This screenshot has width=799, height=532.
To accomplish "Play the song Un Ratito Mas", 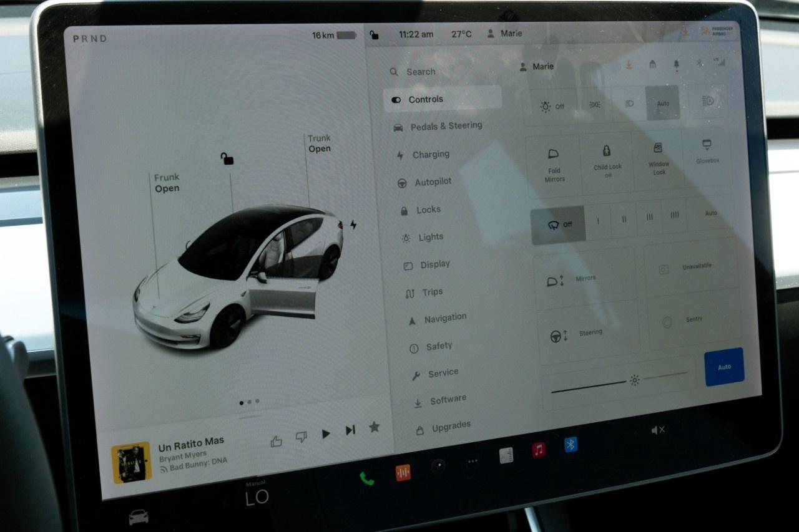I will click(x=326, y=434).
